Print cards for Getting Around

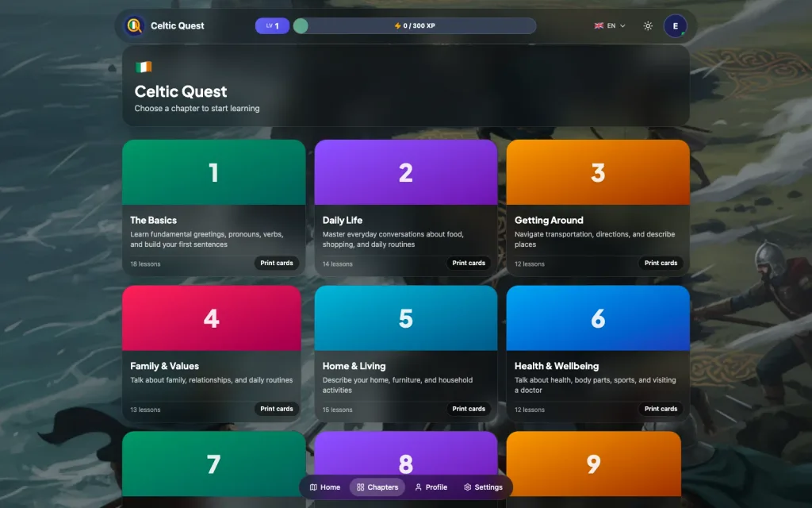tap(661, 264)
